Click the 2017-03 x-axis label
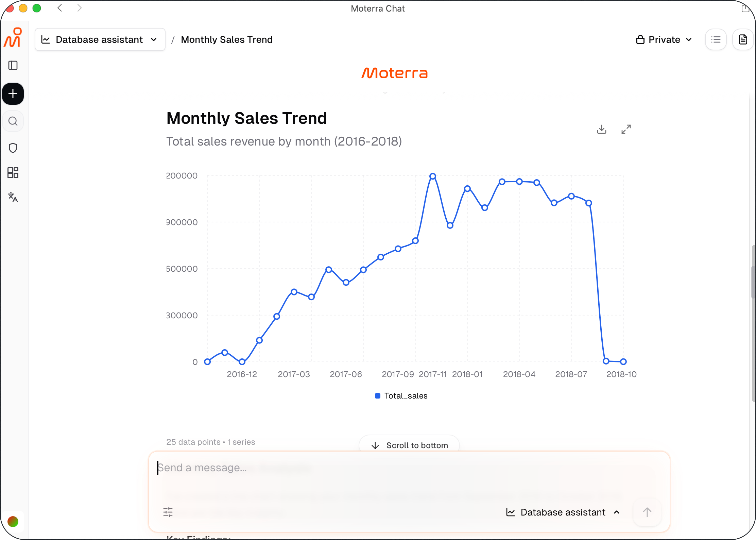This screenshot has width=756, height=540. click(294, 374)
